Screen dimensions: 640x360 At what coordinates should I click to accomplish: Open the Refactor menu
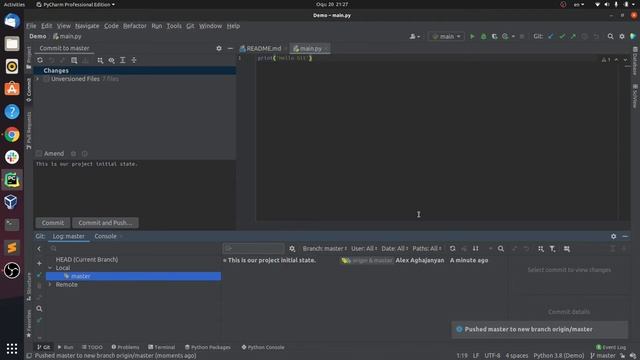(135, 26)
